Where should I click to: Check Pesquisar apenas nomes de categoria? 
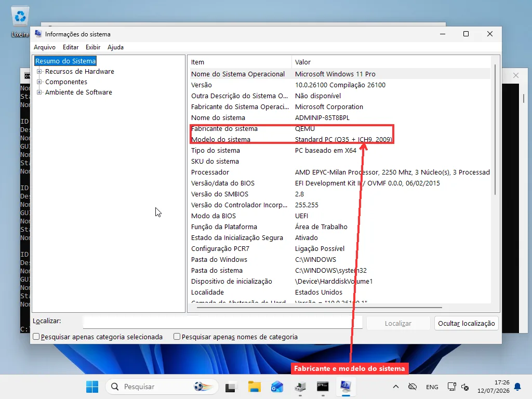tap(177, 337)
